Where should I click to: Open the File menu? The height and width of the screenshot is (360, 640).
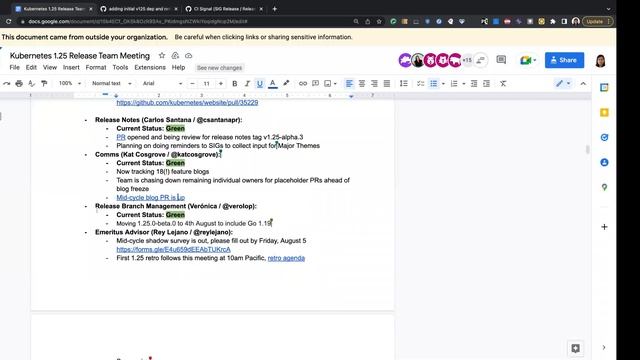click(x=14, y=67)
